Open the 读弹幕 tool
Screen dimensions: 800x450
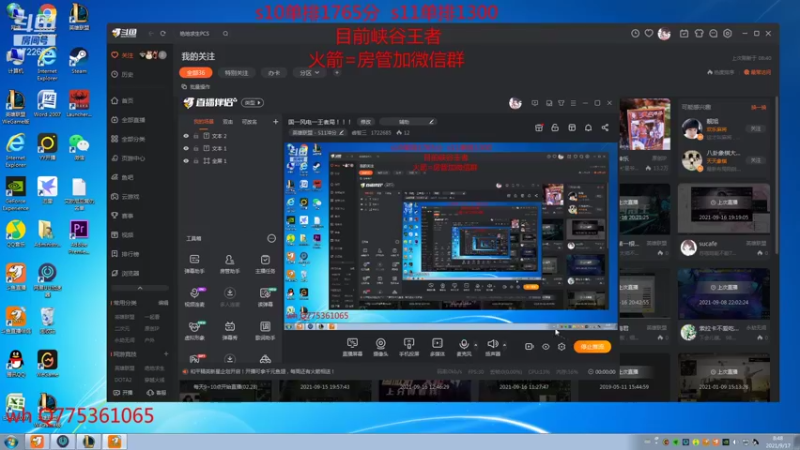265,297
